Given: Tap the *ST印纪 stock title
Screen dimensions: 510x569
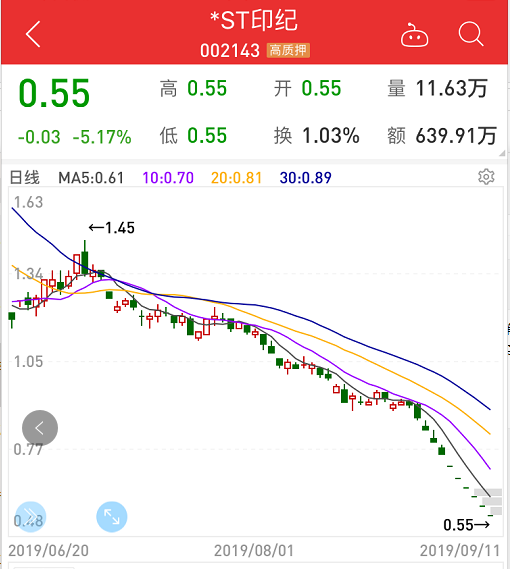Looking at the screenshot, I should [x=254, y=20].
